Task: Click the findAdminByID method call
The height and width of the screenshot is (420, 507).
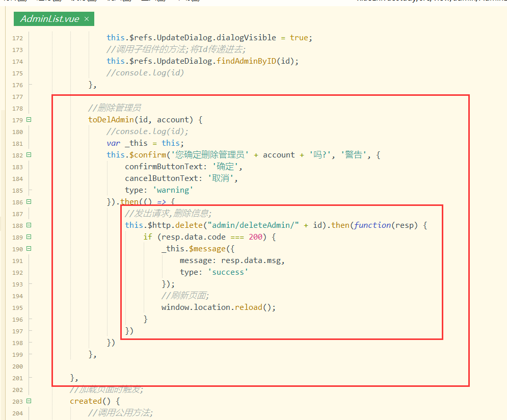Action: tap(247, 61)
